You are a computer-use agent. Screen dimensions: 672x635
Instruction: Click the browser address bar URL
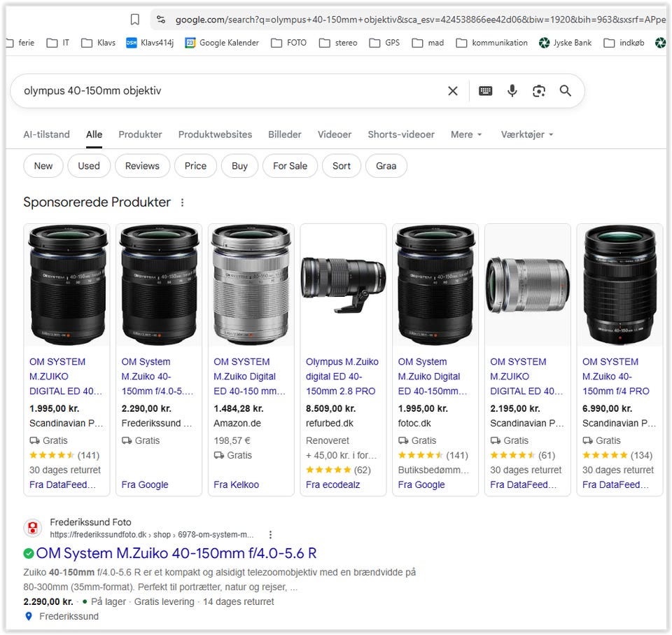click(x=420, y=20)
